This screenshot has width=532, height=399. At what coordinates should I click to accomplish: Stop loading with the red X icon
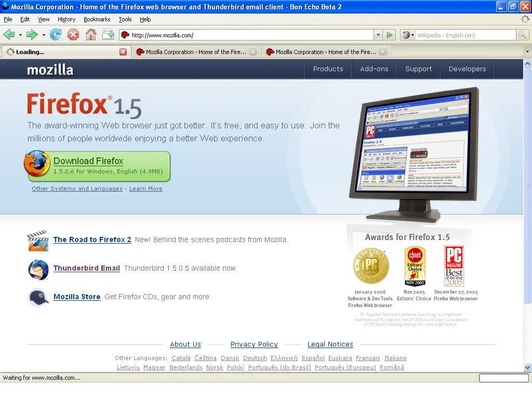pyautogui.click(x=73, y=35)
